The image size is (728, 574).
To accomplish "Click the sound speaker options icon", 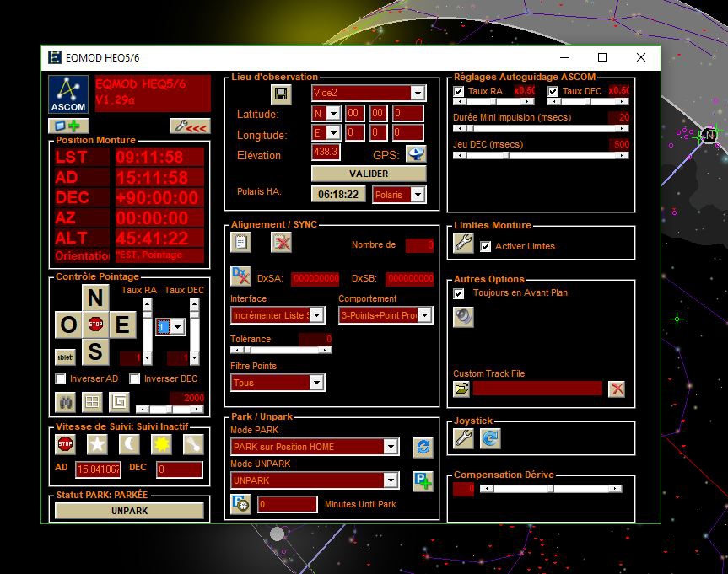I will (463, 317).
